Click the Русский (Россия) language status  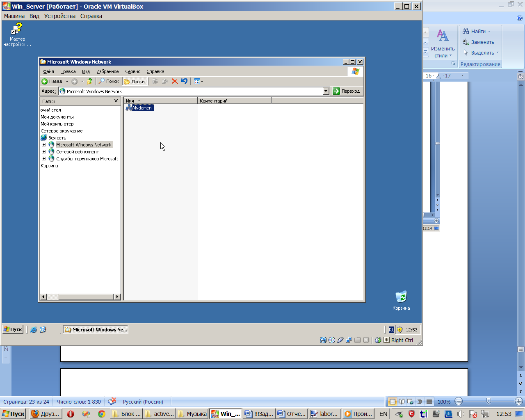click(x=143, y=402)
